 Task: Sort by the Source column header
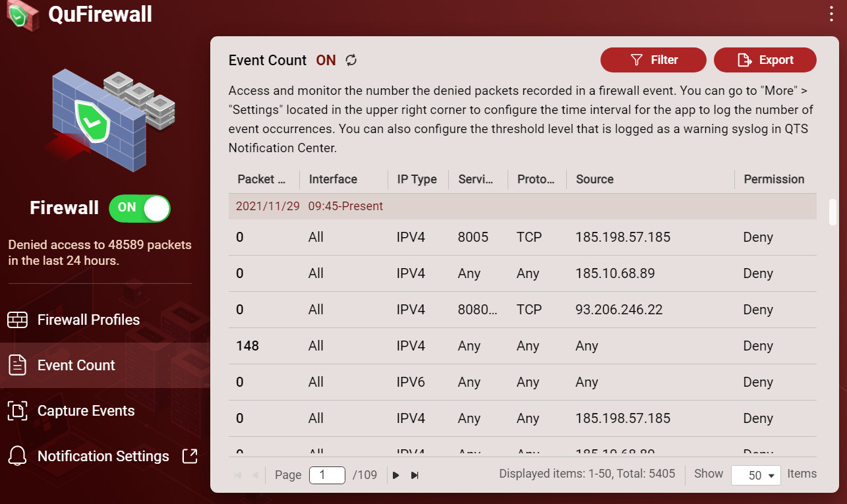595,179
